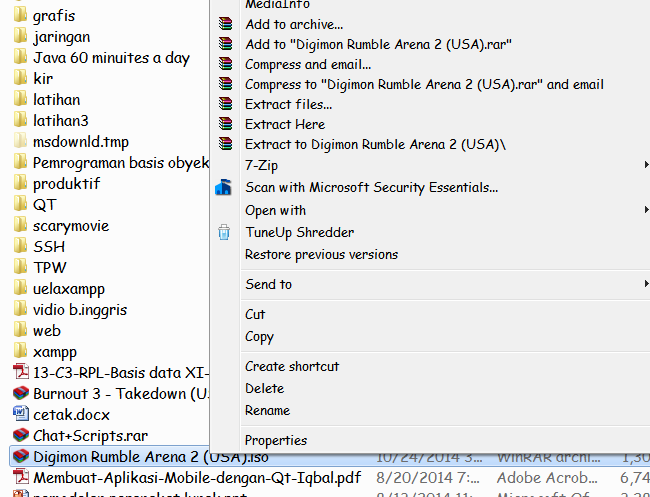
Task: Select the msdownld.tmp faded folder icon
Action: [20, 140]
